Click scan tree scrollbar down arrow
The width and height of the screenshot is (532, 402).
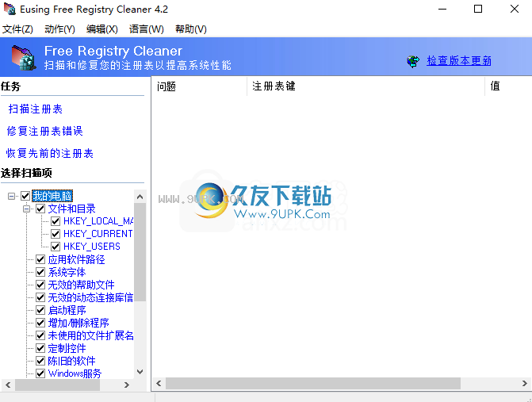click(140, 372)
